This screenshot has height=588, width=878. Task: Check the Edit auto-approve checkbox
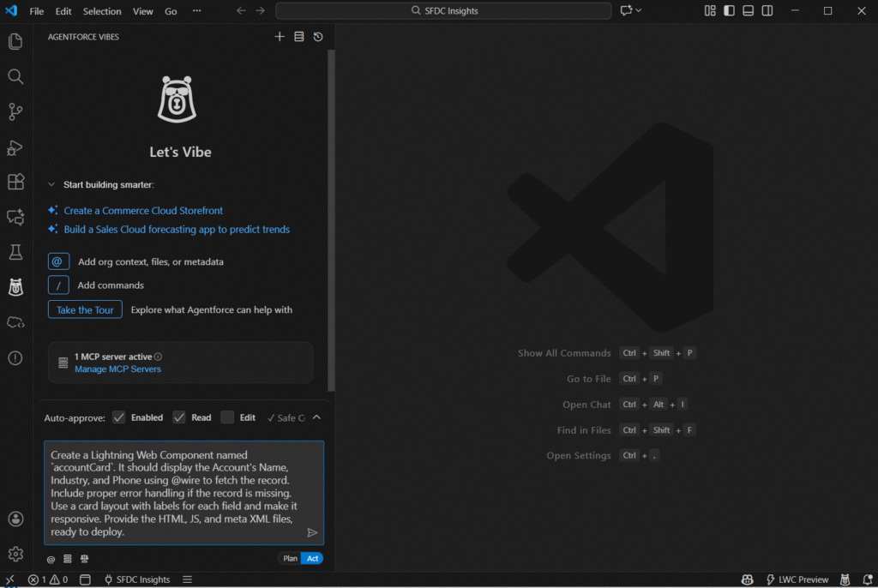[227, 417]
